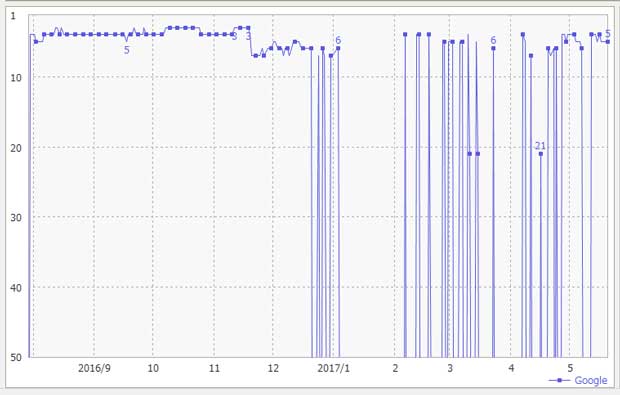Image resolution: width=620 pixels, height=395 pixels.
Task: Click month '12' on the x-axis
Action: point(273,369)
